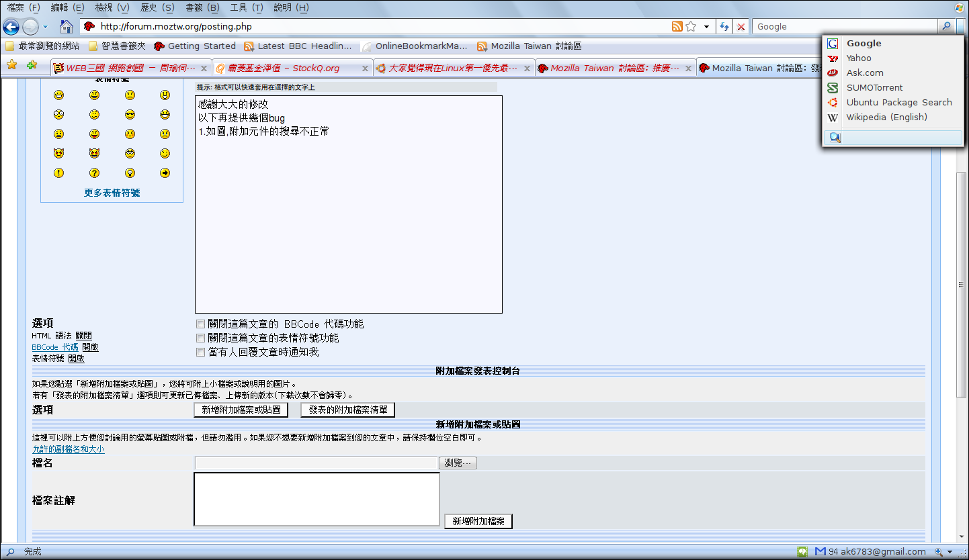Click the 發表的附加檔案清單 button
This screenshot has width=969, height=560.
(347, 410)
